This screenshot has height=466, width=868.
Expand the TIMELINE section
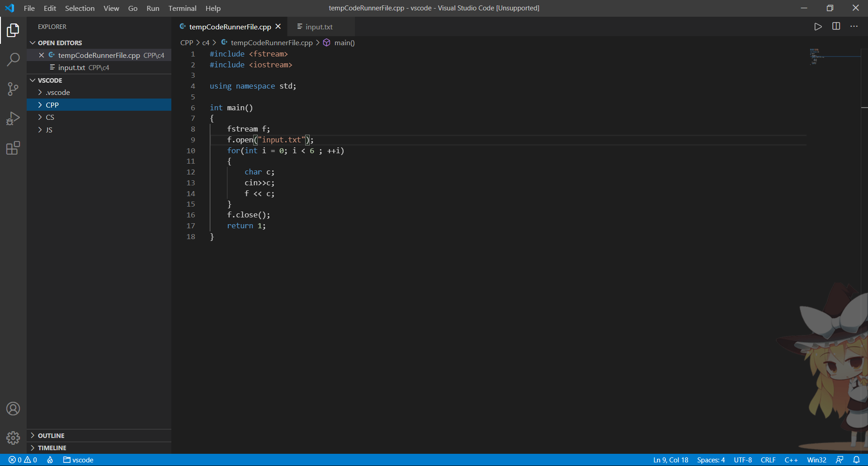click(x=52, y=448)
